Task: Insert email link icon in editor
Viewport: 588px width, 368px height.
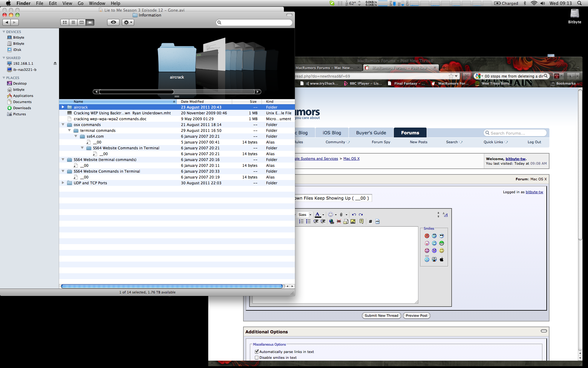Action: 346,221
